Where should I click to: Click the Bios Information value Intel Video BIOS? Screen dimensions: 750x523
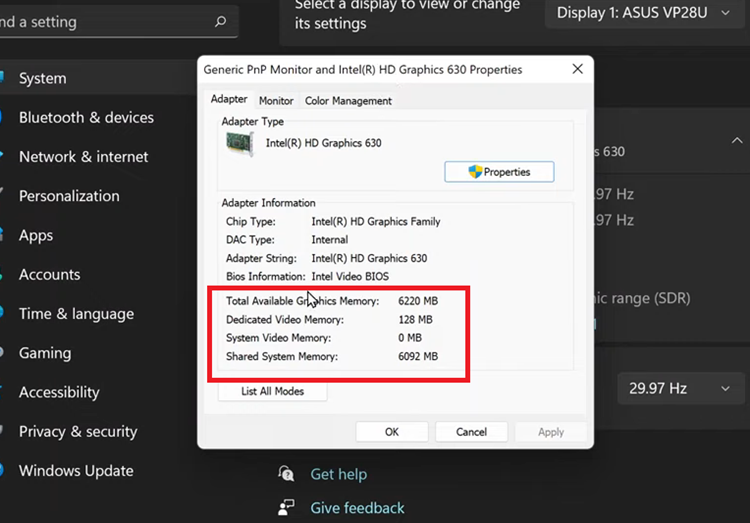coord(350,277)
